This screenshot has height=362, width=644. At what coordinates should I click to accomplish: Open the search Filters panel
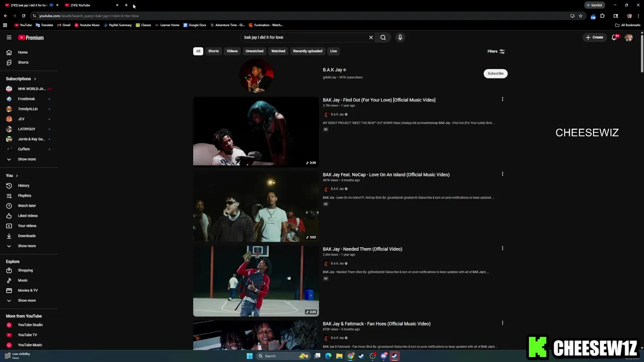pyautogui.click(x=496, y=51)
